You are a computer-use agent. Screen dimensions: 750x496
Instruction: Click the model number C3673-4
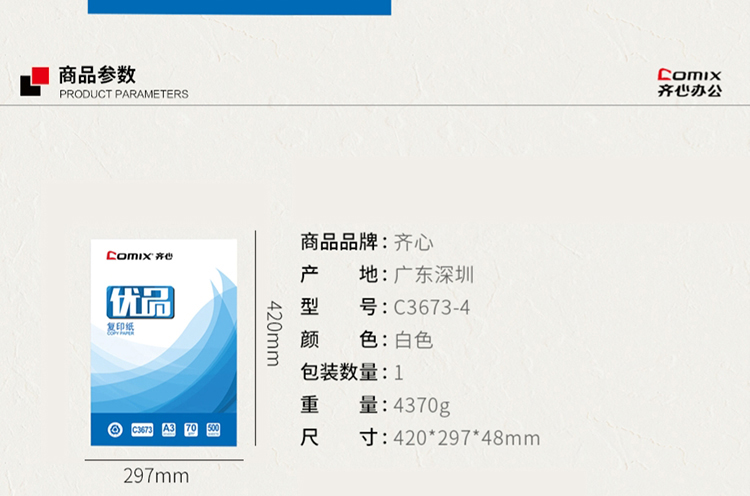432,308
